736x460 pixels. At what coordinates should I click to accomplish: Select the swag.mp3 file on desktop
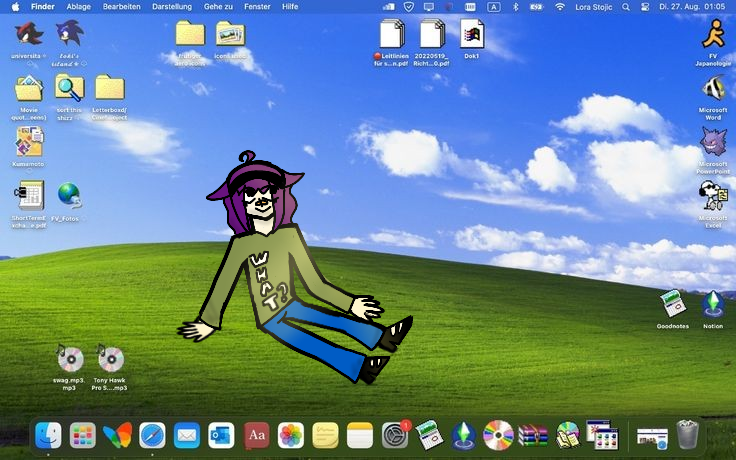coord(71,358)
